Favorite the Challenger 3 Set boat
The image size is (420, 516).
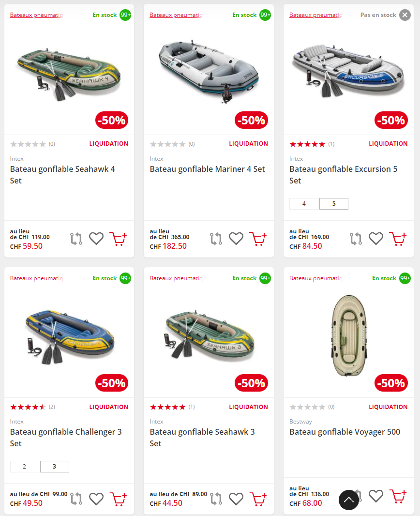[96, 499]
